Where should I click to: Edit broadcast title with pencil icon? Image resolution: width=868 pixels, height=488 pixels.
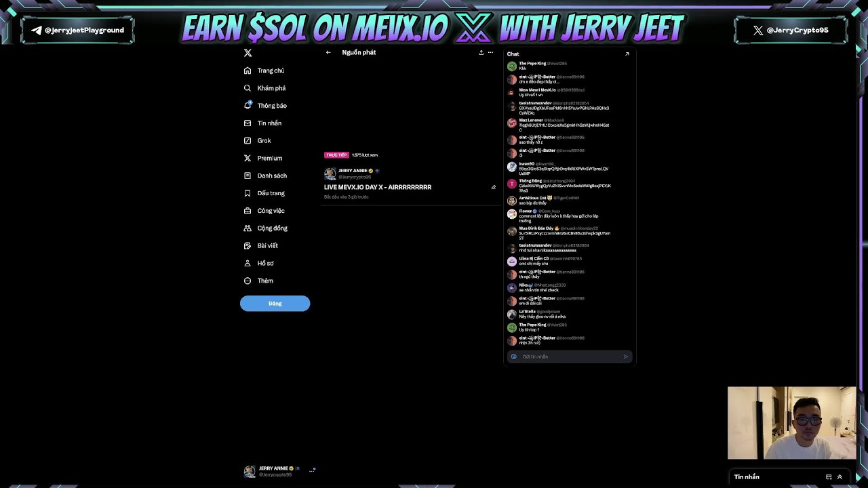click(494, 187)
